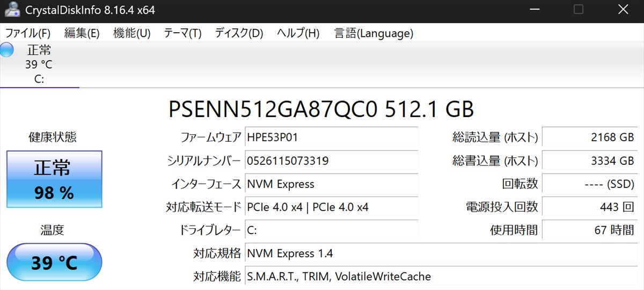
Task: Click the 39 °C temperature button
Action: click(x=54, y=263)
